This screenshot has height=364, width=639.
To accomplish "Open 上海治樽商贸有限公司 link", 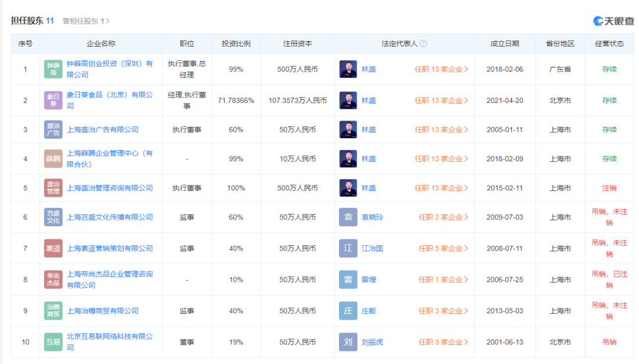I will coord(103,311).
